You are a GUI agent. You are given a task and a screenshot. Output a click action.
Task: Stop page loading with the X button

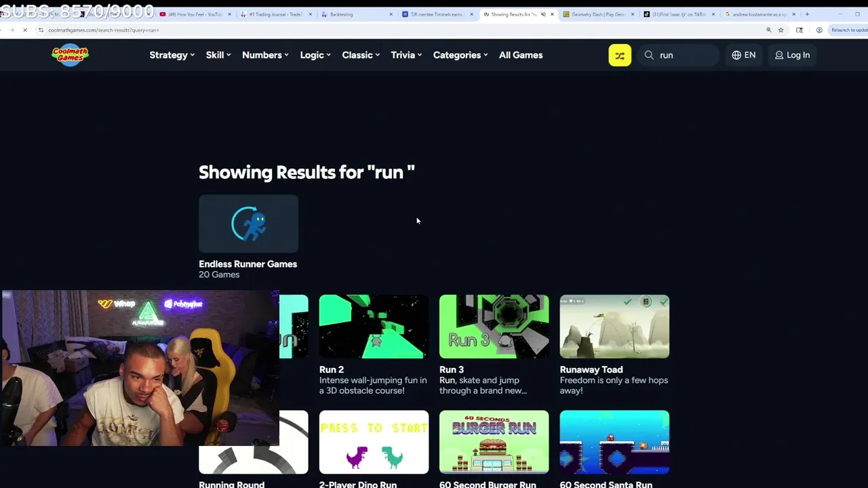coord(25,30)
